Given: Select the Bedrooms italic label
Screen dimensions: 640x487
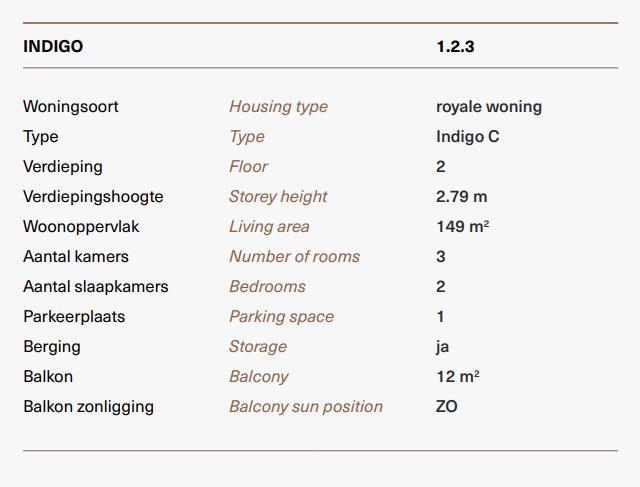Looking at the screenshot, I should click(x=267, y=287).
